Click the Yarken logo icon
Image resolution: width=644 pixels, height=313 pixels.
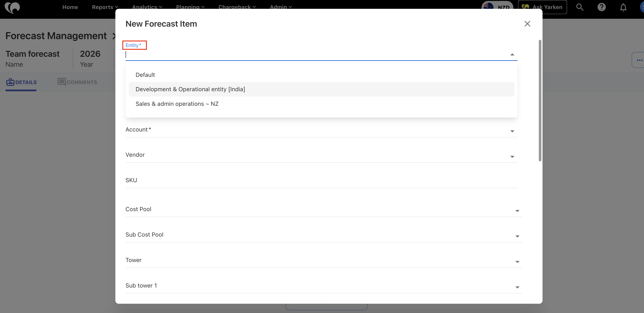click(12, 7)
